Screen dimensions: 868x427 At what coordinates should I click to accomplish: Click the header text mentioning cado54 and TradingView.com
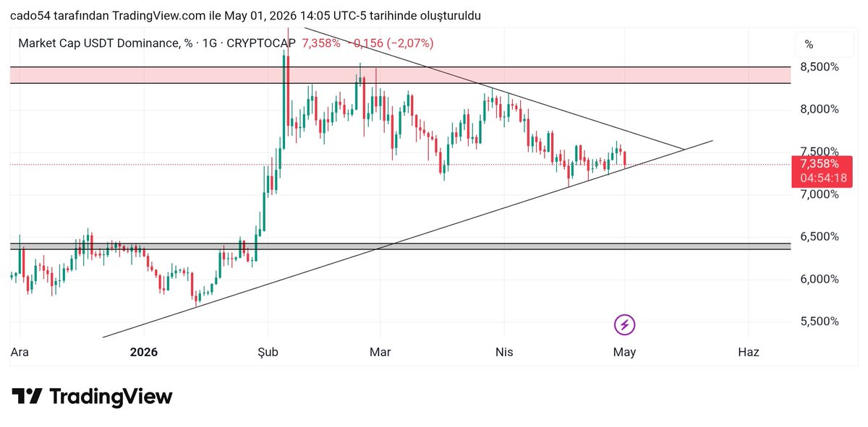point(245,16)
